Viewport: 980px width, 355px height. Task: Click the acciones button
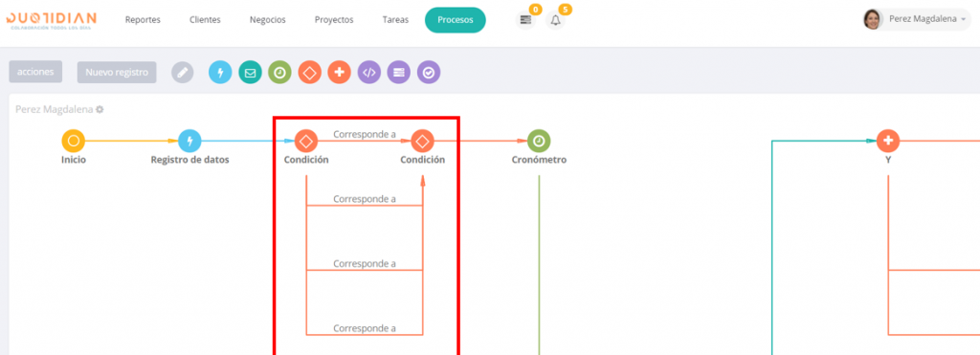(x=35, y=72)
